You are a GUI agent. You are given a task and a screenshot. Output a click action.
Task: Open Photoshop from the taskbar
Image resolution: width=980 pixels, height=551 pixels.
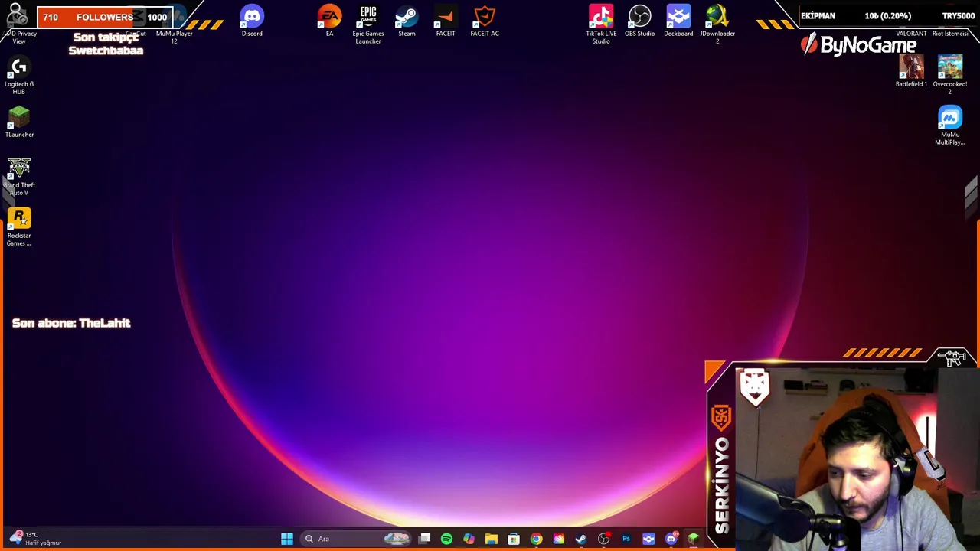626,539
